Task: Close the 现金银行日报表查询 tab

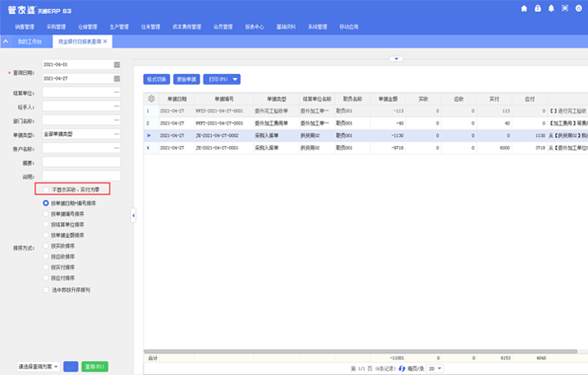Action: pyautogui.click(x=105, y=41)
